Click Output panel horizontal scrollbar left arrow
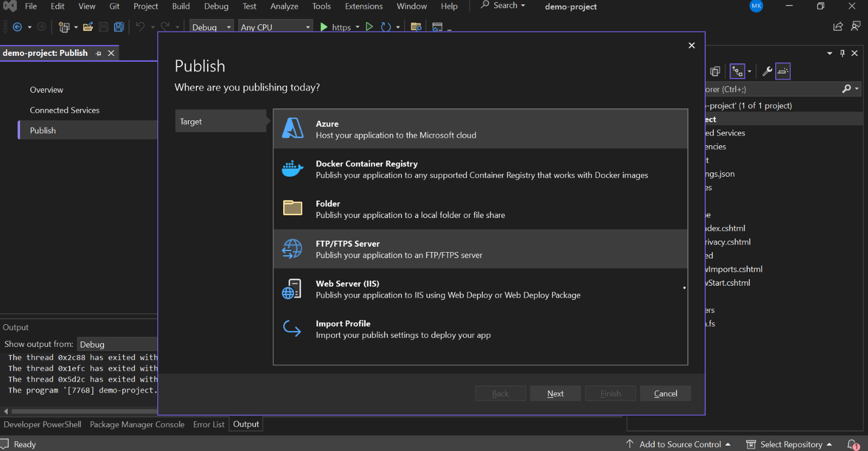This screenshot has width=868, height=451. click(6, 411)
